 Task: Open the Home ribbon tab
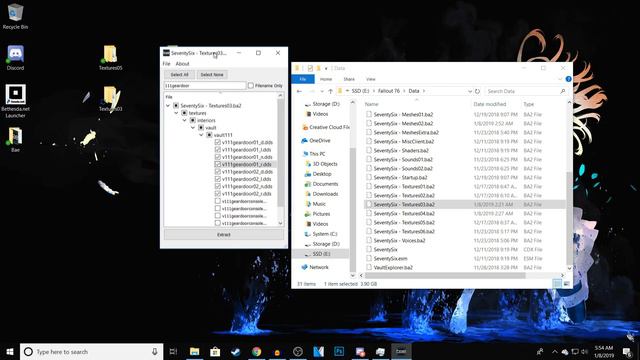pos(326,79)
